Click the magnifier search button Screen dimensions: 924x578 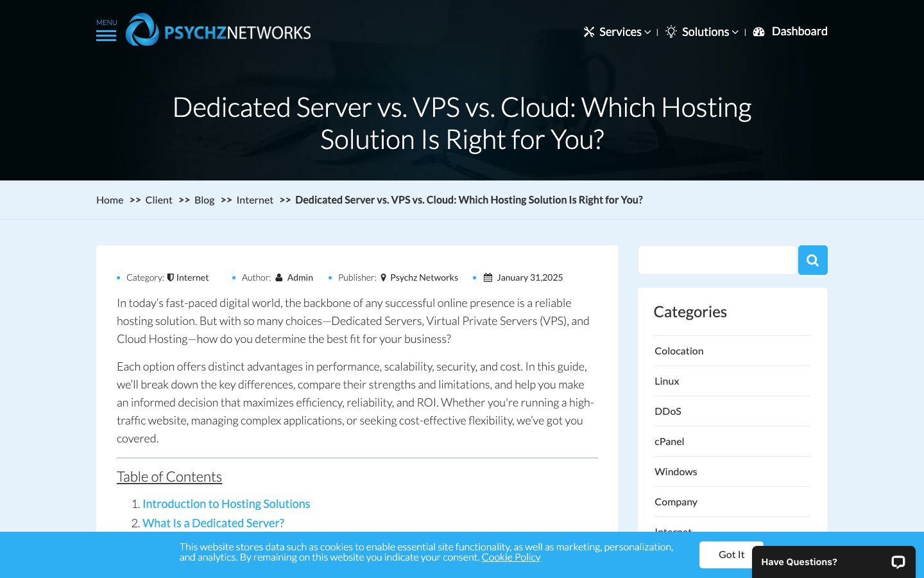(x=812, y=260)
